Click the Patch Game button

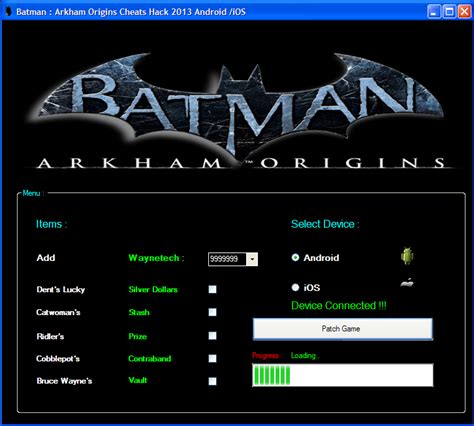tap(343, 329)
